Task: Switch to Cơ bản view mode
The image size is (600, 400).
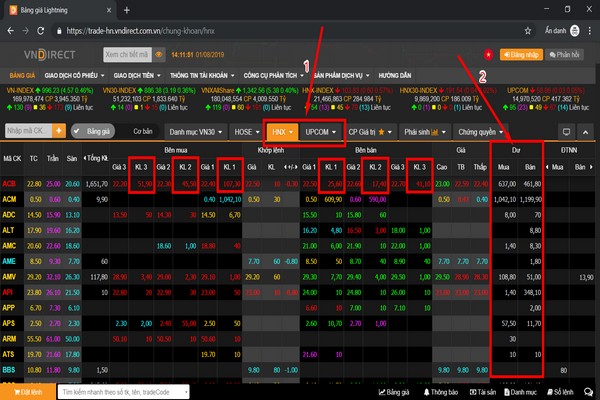Action: click(x=143, y=131)
